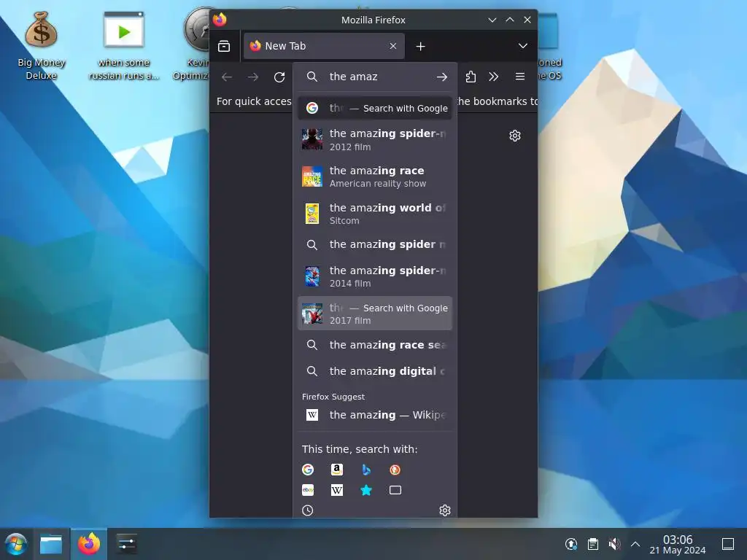This screenshot has height=560, width=747.
Task: Search this time with eBay icon
Action: tap(308, 490)
